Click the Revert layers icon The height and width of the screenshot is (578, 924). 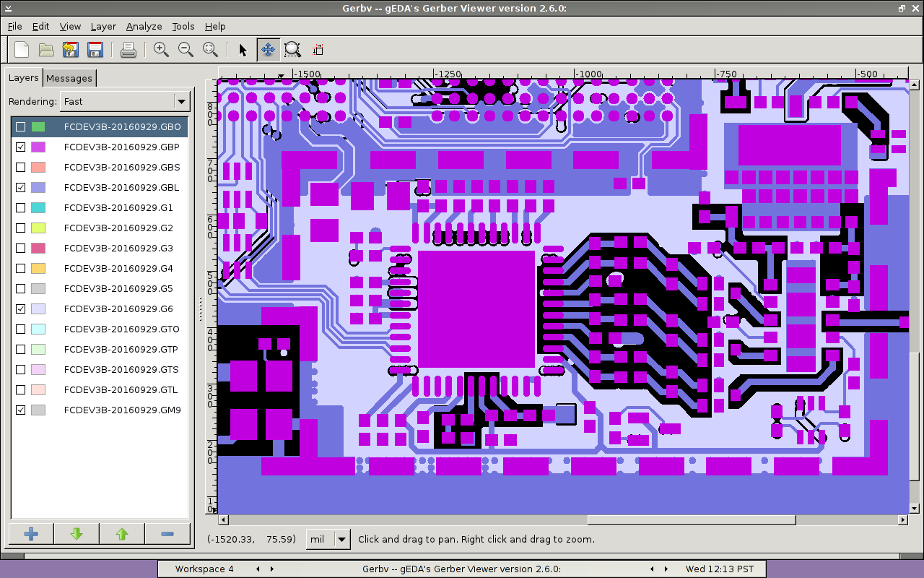[70, 50]
